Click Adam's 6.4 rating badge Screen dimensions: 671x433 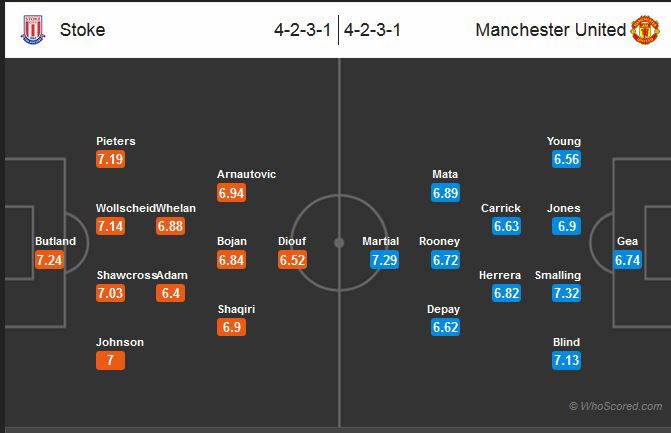(171, 294)
